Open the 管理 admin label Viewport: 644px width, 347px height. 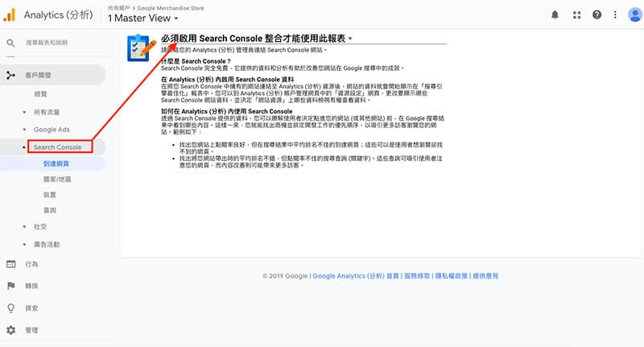[x=31, y=330]
